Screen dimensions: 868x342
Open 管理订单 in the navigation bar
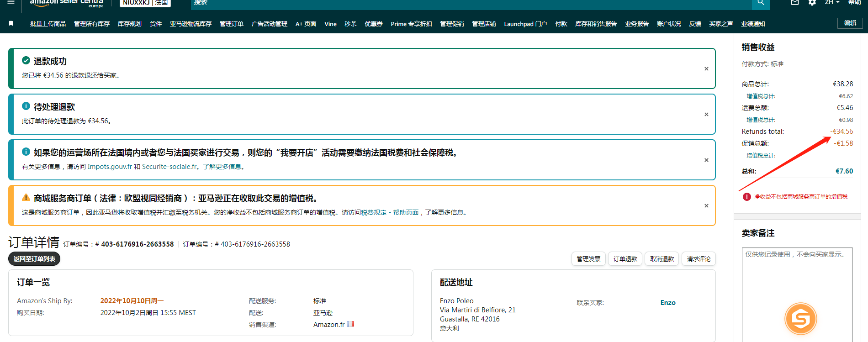[x=231, y=24]
